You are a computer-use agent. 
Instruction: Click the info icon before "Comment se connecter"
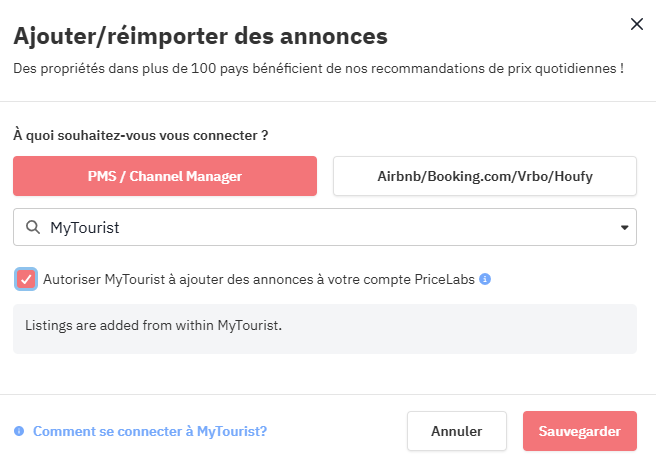tap(19, 432)
